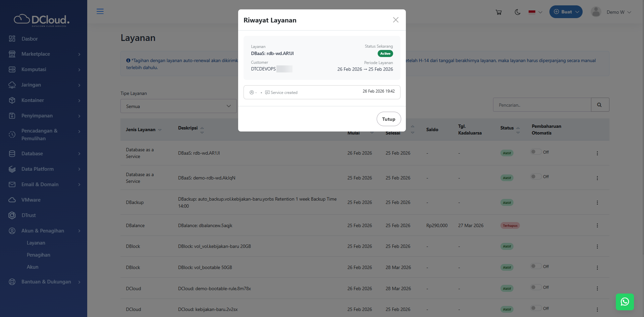
Task: Click the hamburger menu icon
Action: click(100, 11)
